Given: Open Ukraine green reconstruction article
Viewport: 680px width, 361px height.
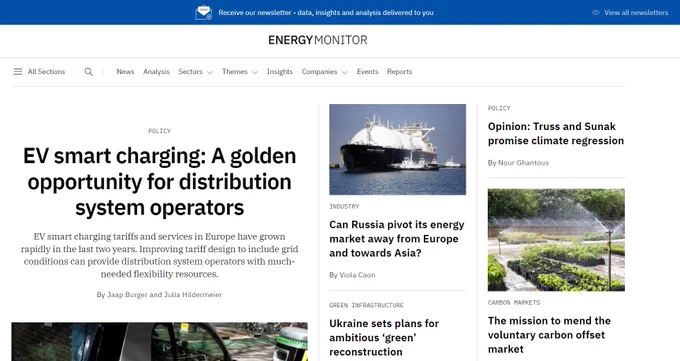Looking at the screenshot, I should pyautogui.click(x=384, y=338).
